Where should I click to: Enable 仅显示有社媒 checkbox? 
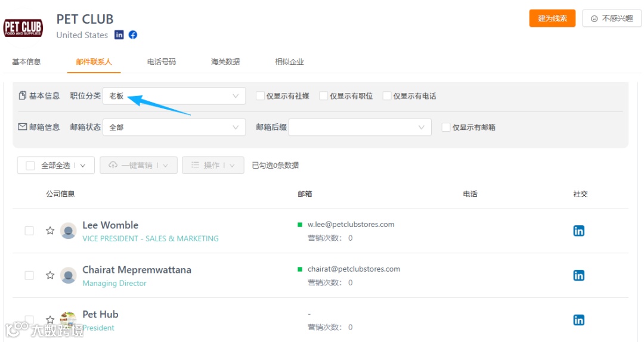[x=260, y=96]
